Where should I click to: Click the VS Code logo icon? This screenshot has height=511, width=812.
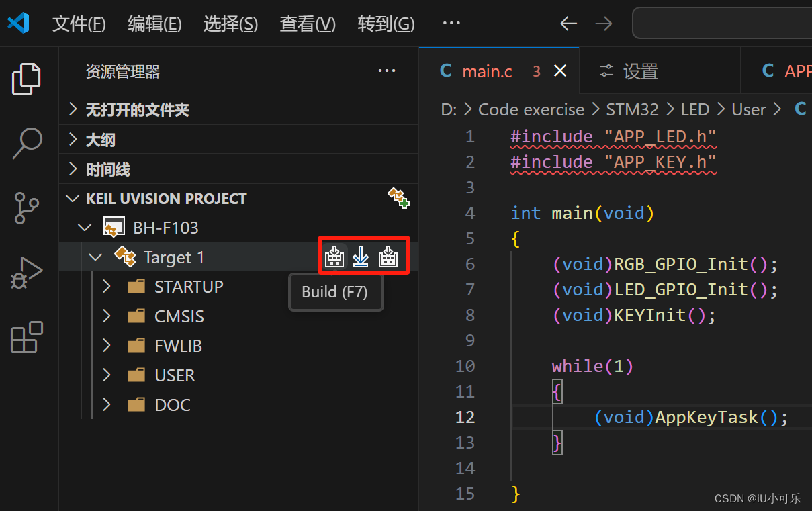(x=18, y=24)
